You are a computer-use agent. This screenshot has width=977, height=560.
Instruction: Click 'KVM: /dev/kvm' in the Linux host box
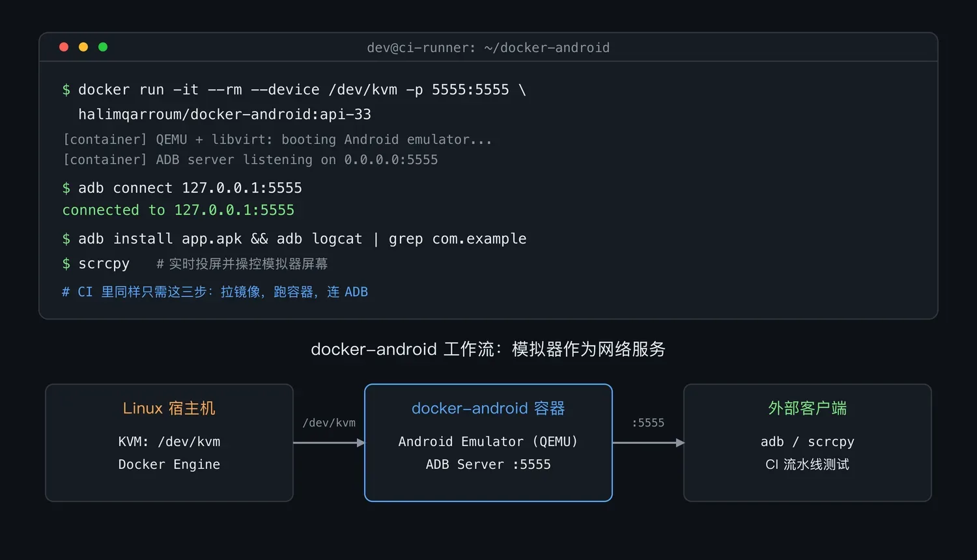169,441
